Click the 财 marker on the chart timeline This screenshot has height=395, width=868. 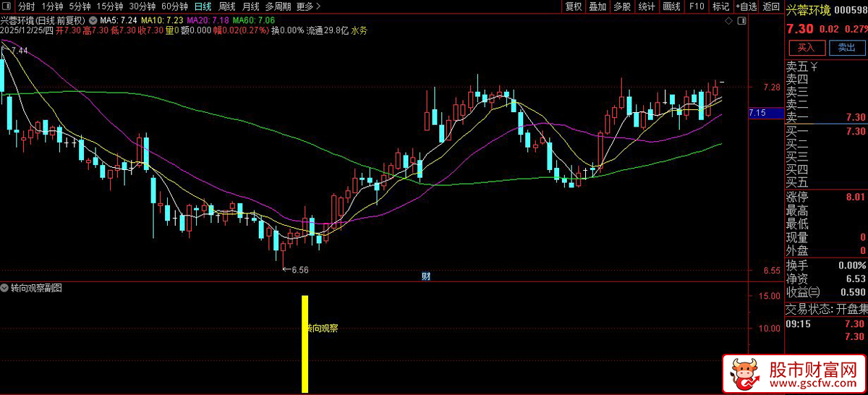pos(426,276)
